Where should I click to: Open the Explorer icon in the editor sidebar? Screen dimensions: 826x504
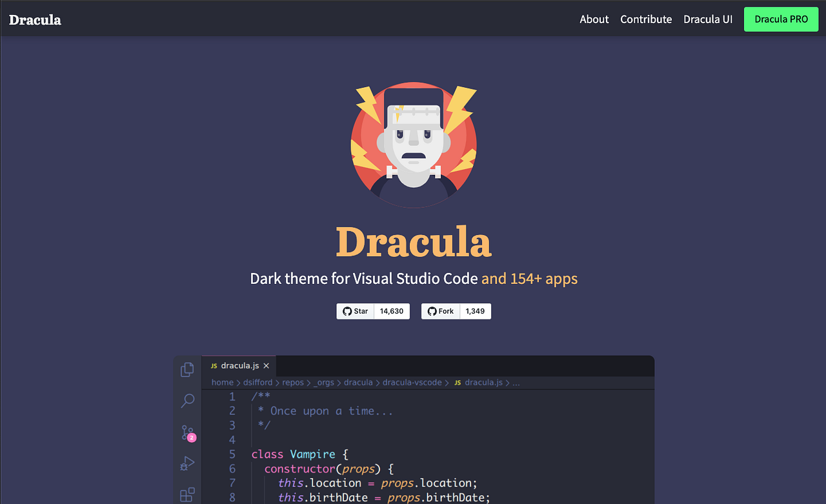click(x=187, y=369)
